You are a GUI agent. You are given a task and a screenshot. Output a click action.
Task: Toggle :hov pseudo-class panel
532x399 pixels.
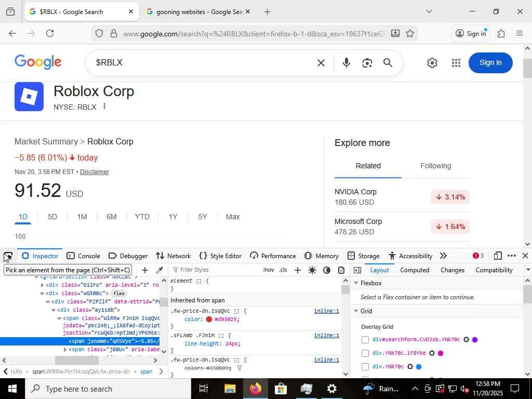click(269, 270)
